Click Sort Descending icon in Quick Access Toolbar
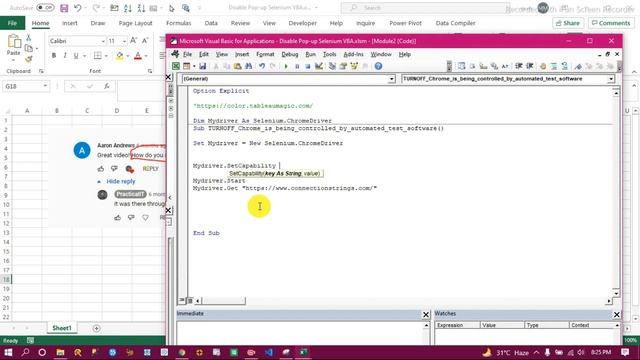640x360 pixels. pos(141,8)
